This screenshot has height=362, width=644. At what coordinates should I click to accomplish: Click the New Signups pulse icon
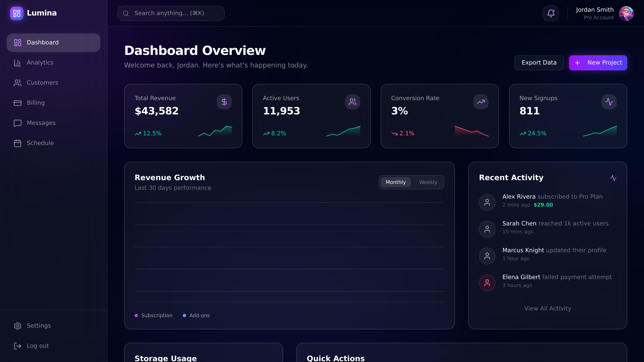609,102
